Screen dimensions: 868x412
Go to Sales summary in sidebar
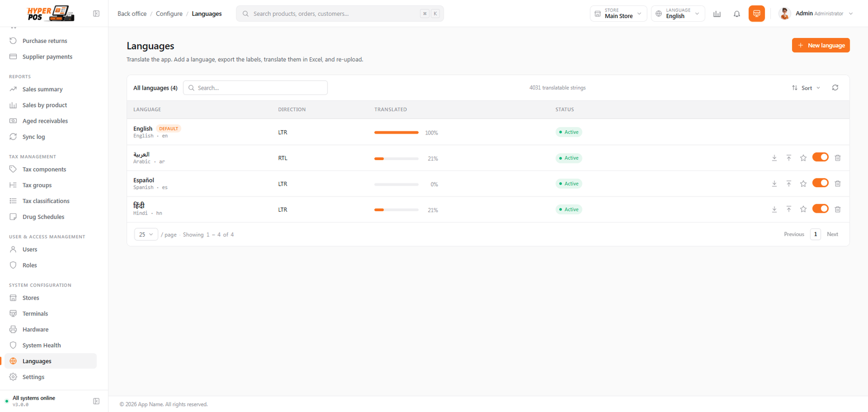[42, 90]
